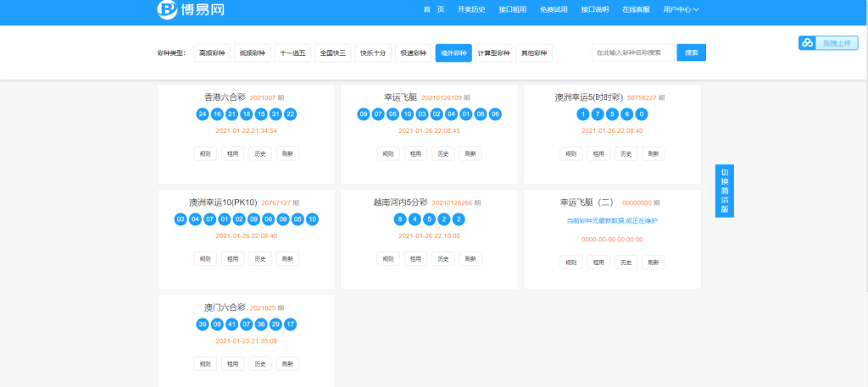The width and height of the screenshot is (868, 387).
Task: Click 刷新 for 幸运飞艇 card
Action: pyautogui.click(x=470, y=154)
